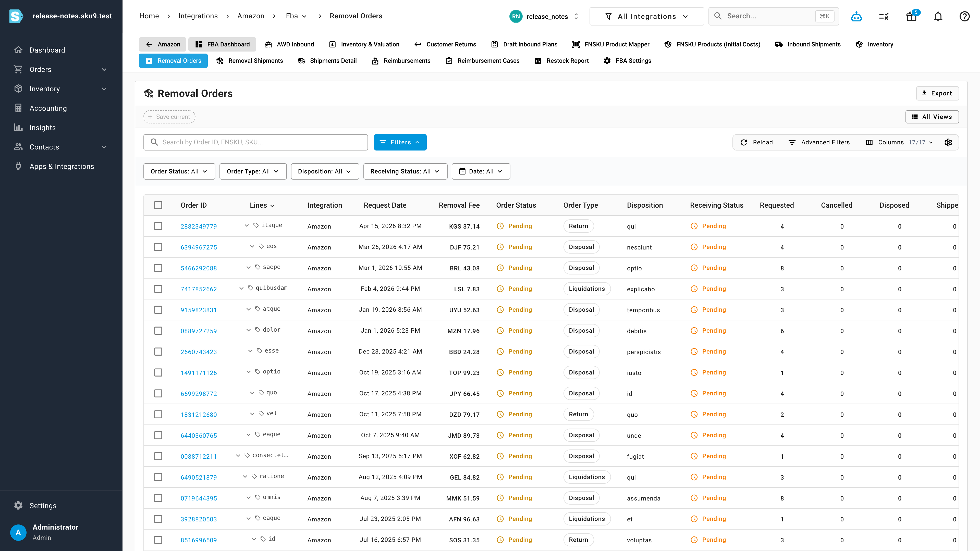This screenshot has width=980, height=551.
Task: Click the Removal Orders heading icon
Action: tap(148, 93)
